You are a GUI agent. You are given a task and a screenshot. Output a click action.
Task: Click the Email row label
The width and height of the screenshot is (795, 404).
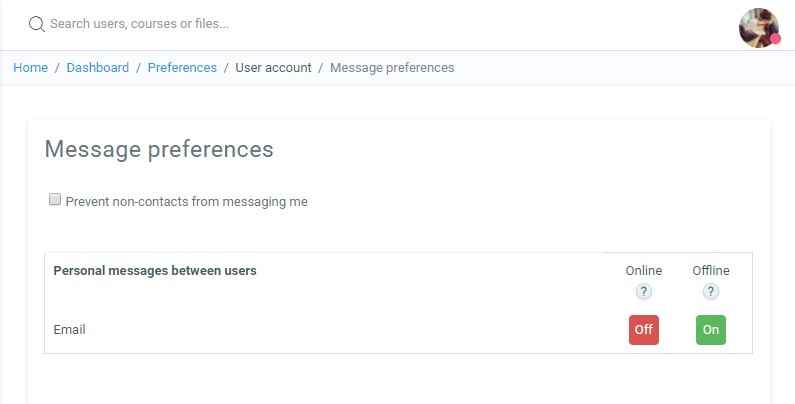[x=70, y=330]
